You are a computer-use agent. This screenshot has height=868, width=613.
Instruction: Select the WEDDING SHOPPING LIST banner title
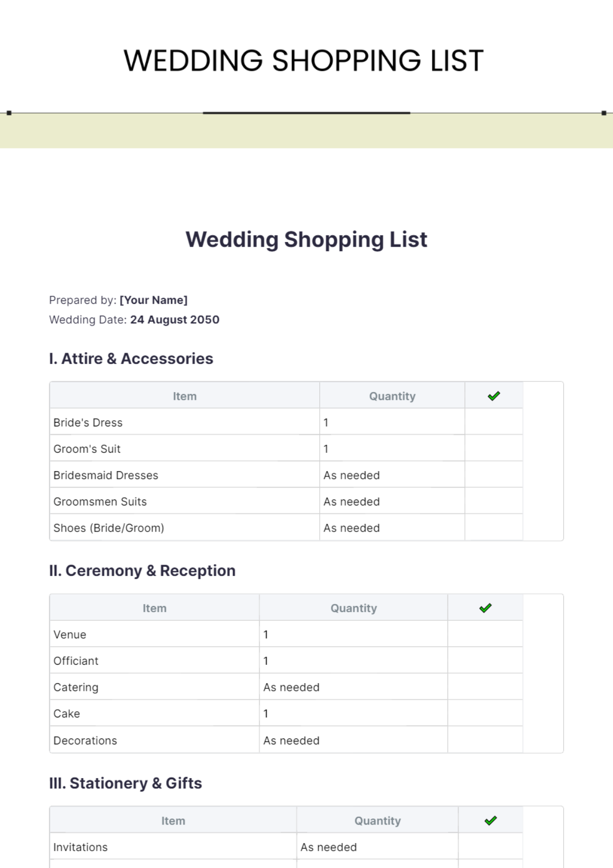tap(303, 60)
